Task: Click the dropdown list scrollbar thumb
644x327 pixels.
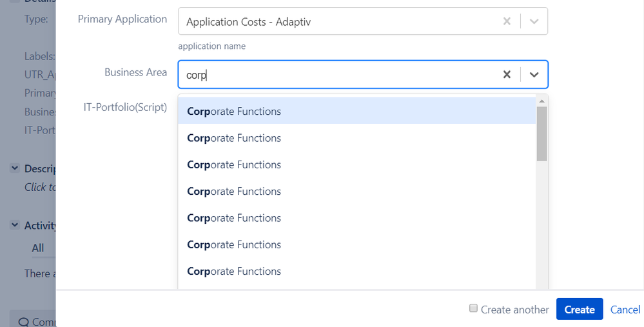Action: point(542,134)
